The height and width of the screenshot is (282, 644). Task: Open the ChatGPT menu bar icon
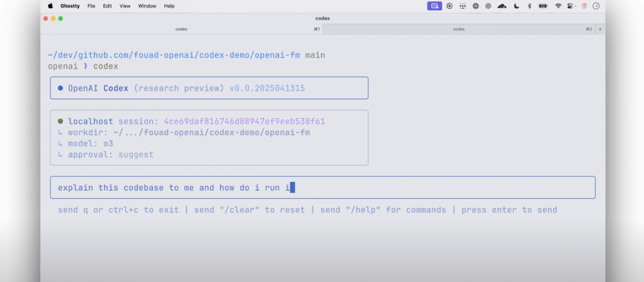pos(488,6)
